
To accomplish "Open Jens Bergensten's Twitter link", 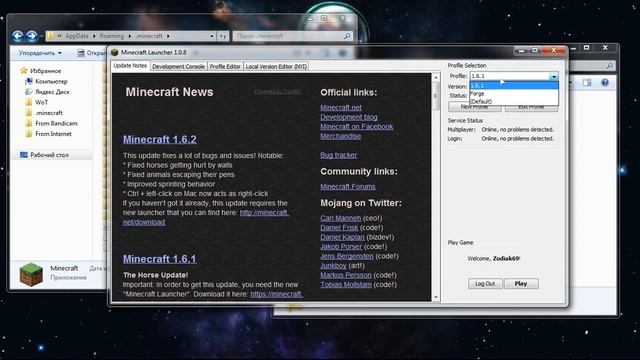I will [347, 256].
